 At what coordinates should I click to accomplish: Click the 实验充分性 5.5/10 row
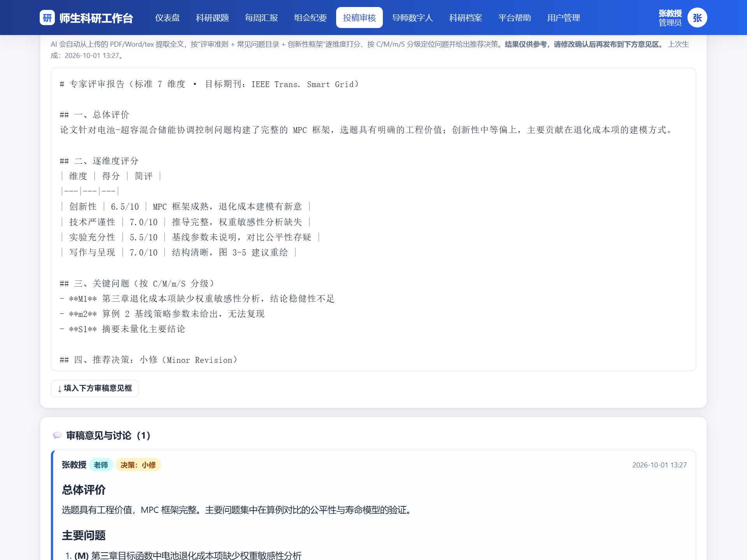point(190,237)
